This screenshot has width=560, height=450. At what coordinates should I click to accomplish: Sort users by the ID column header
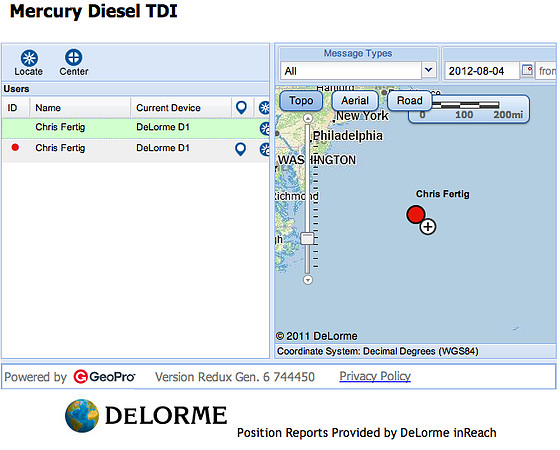point(16,108)
